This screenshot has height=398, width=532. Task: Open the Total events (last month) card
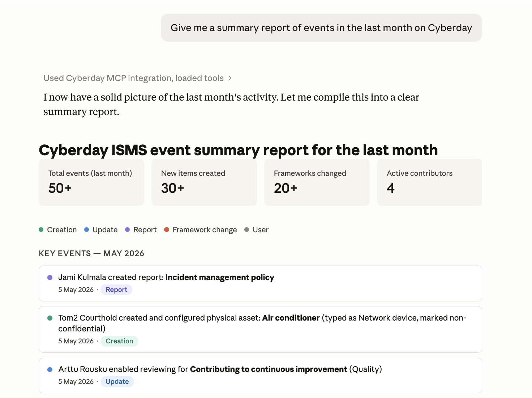pyautogui.click(x=91, y=182)
